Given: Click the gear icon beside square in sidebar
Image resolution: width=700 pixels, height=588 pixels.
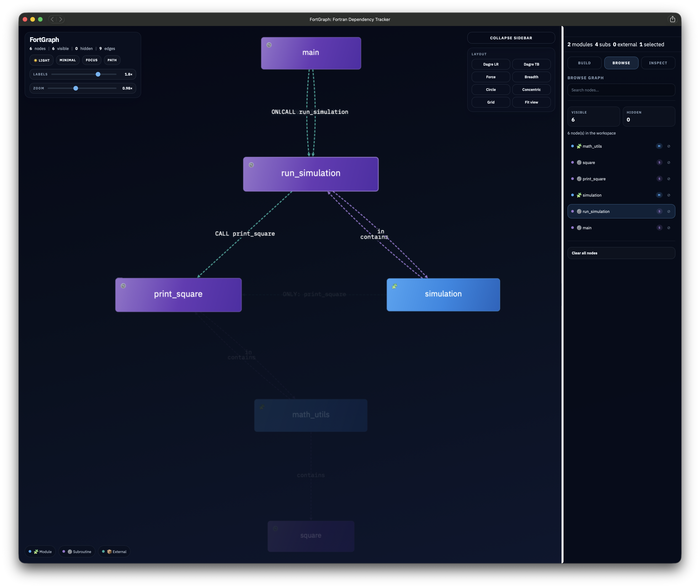Looking at the screenshot, I should pos(579,162).
